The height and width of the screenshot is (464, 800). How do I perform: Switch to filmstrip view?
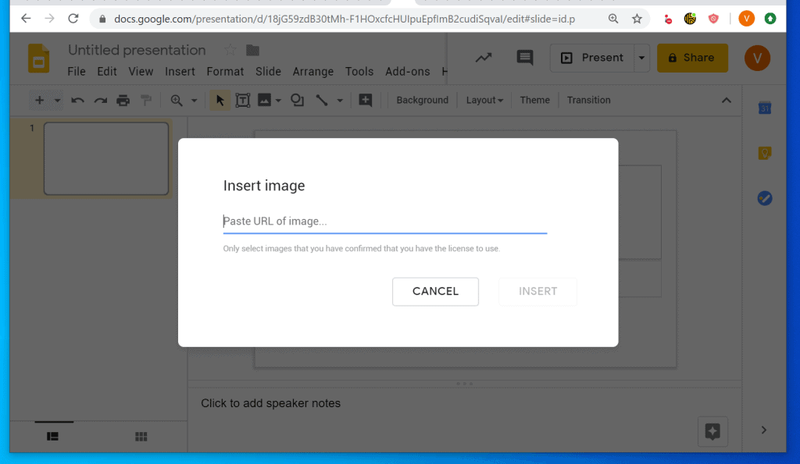53,436
